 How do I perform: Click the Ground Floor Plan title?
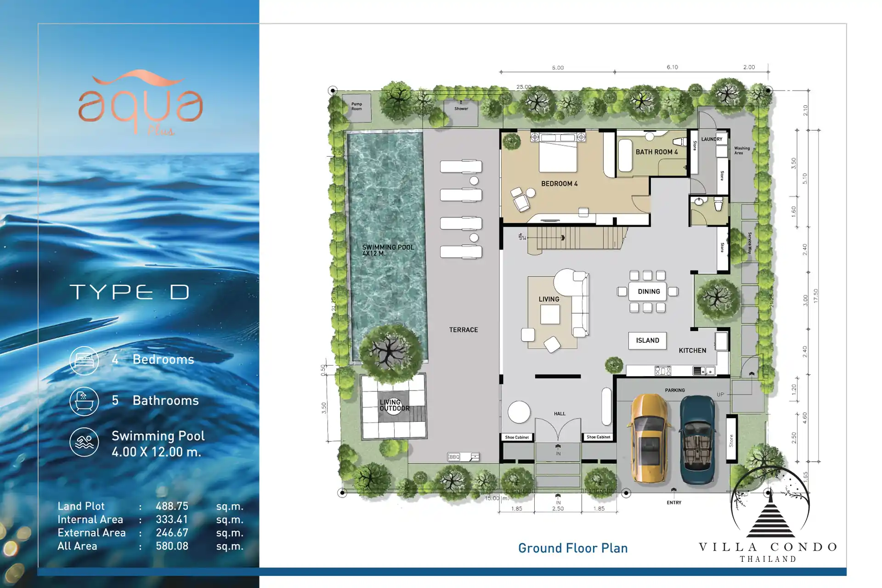572,548
